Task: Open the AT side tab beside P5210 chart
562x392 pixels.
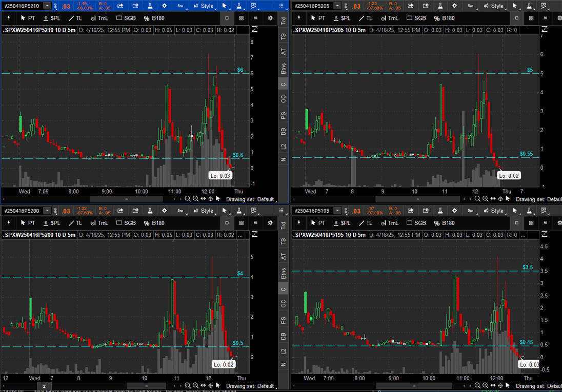Action: click(284, 52)
